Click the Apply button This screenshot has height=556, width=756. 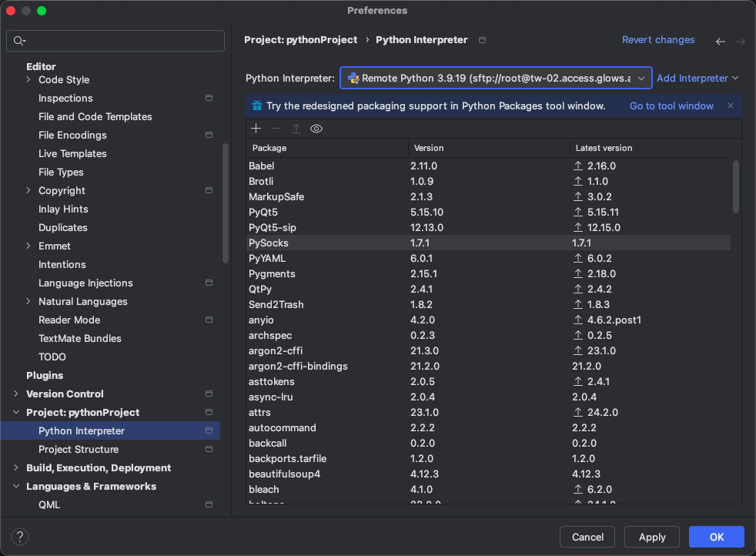[x=652, y=537]
